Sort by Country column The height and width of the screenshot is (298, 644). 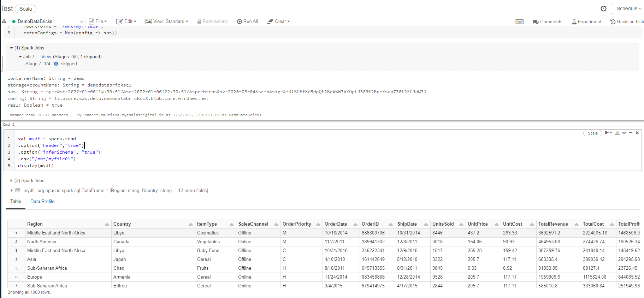coord(191,224)
